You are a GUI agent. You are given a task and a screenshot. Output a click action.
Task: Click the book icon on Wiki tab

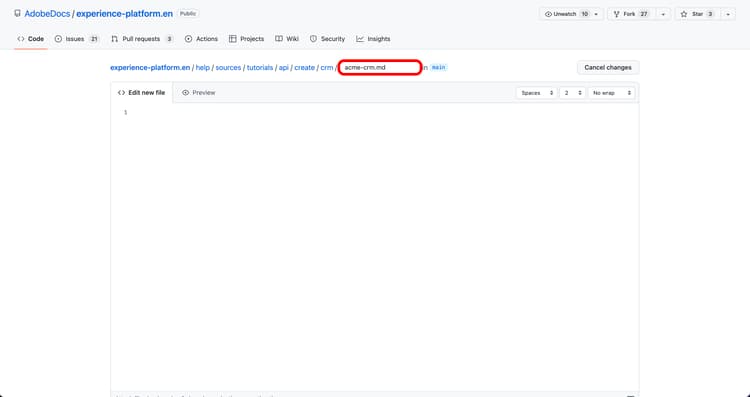pyautogui.click(x=278, y=39)
